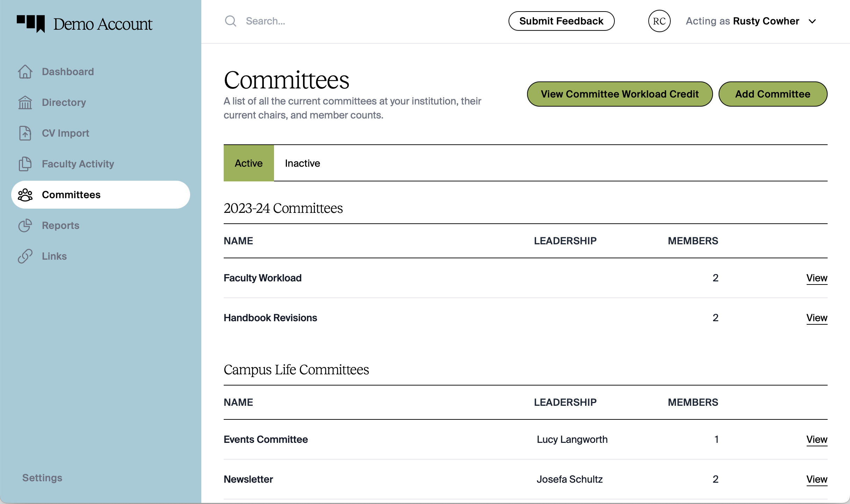Open Settings at bottom of sidebar
Viewport: 850px width, 504px height.
42,477
